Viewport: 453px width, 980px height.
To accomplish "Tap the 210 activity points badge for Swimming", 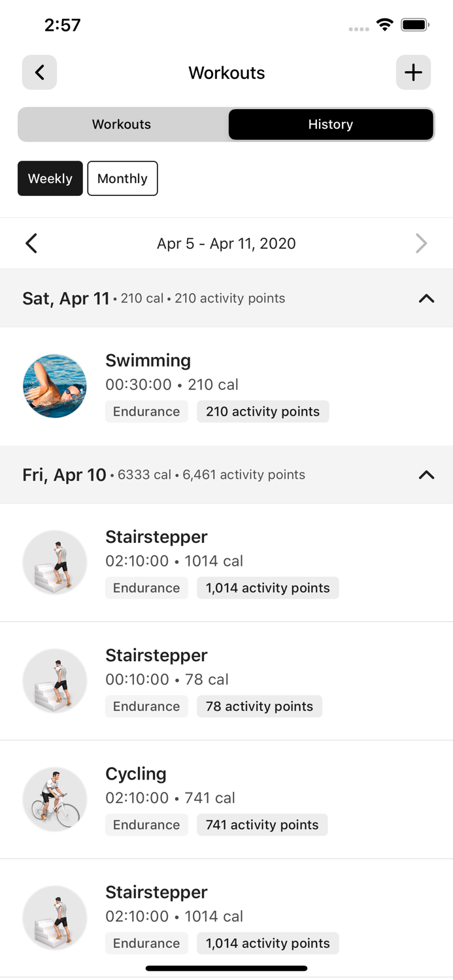I will [263, 412].
